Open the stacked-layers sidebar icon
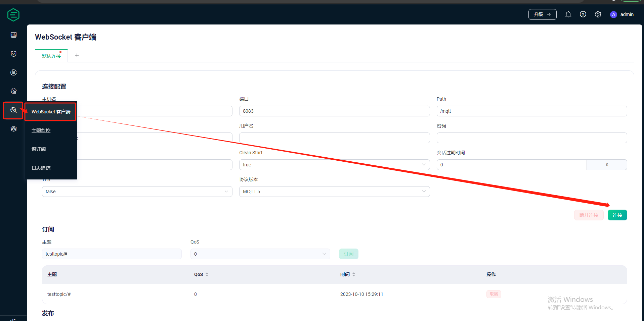This screenshot has width=644, height=321. [13, 129]
